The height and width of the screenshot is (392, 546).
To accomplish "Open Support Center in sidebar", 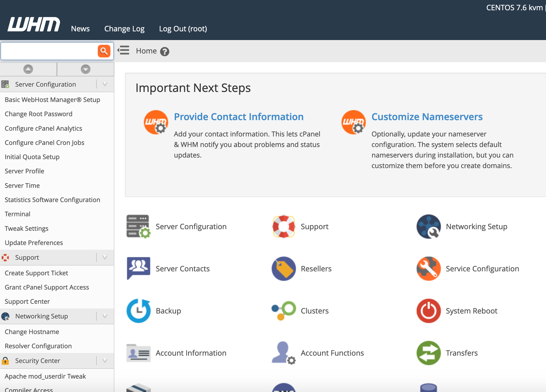I will pos(27,301).
